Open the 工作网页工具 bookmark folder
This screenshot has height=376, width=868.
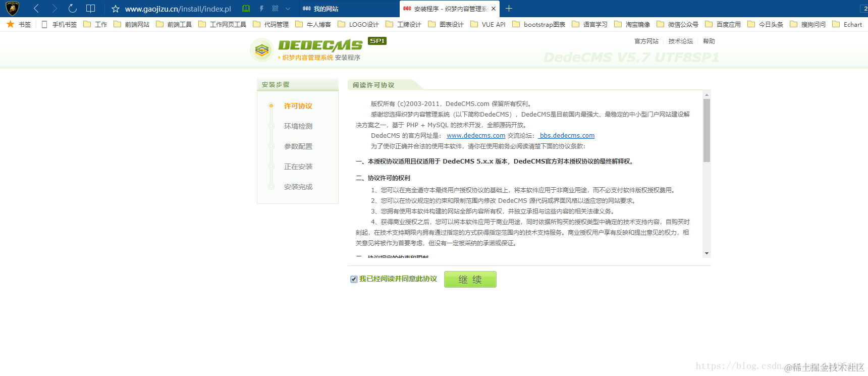(223, 24)
